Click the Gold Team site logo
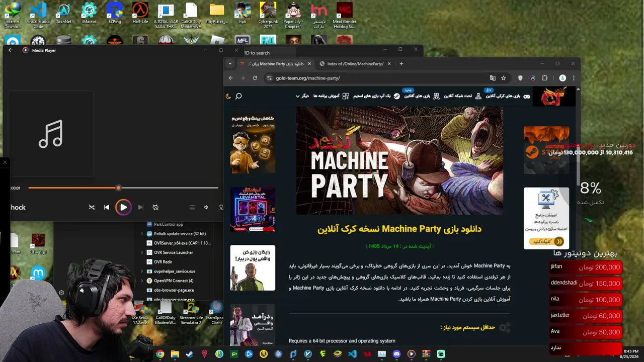 (x=553, y=96)
